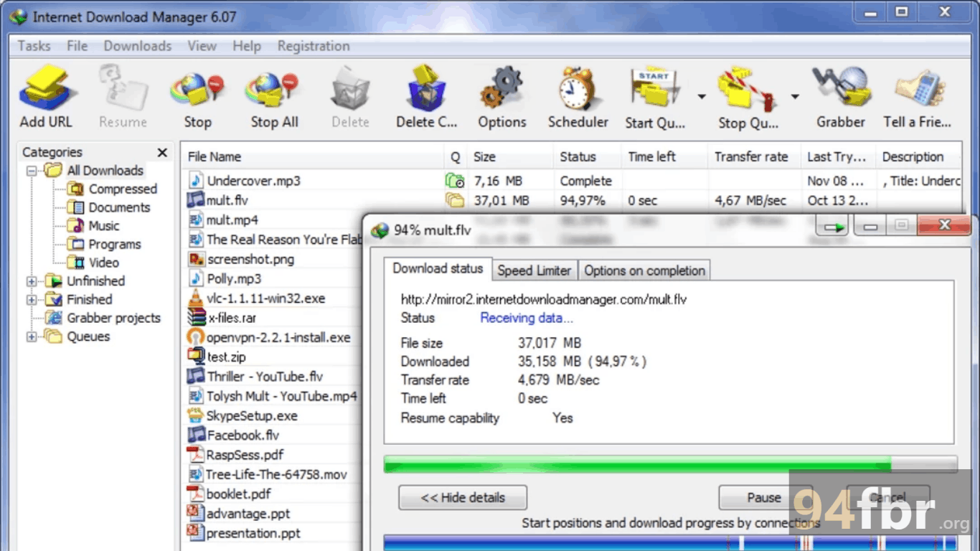Viewport: 980px width, 551px height.
Task: Switch to Options on completion tab
Action: pos(644,270)
